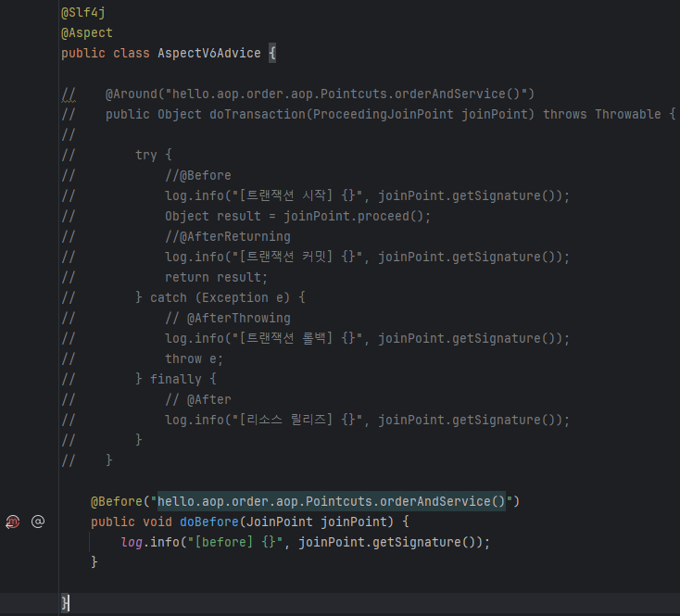Click the commented @Around pointcut line

pos(320,94)
